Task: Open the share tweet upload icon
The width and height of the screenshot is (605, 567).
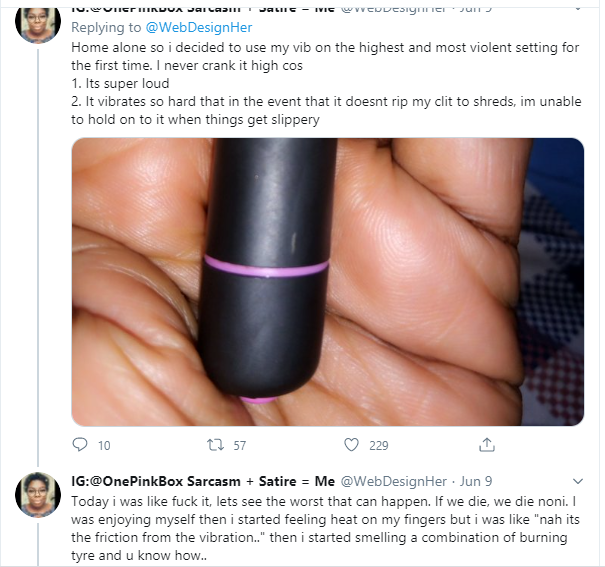Action: click(487, 445)
